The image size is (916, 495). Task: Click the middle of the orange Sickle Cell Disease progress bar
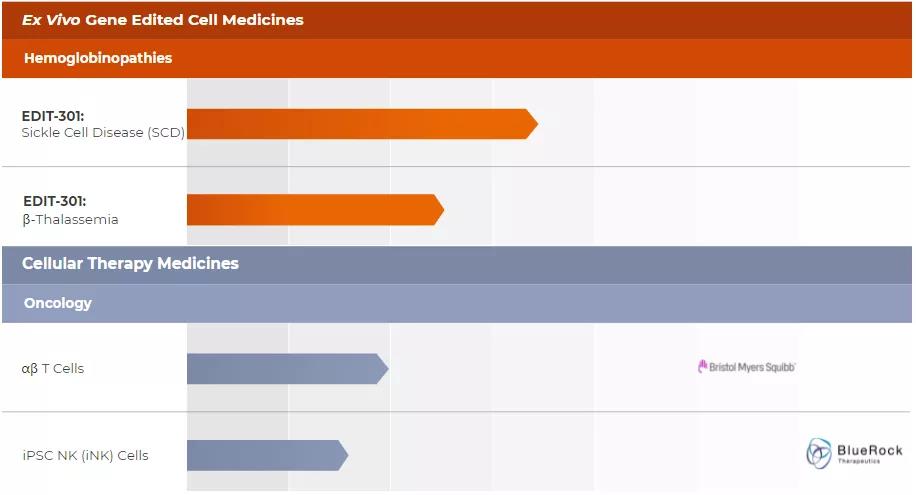pos(360,124)
